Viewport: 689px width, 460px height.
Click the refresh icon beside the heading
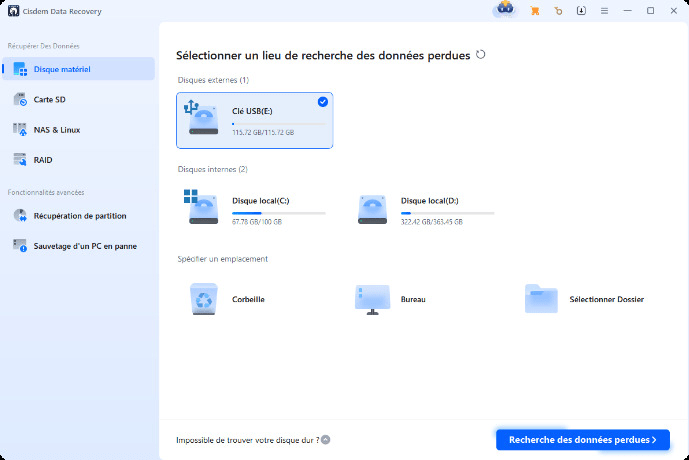tap(481, 55)
